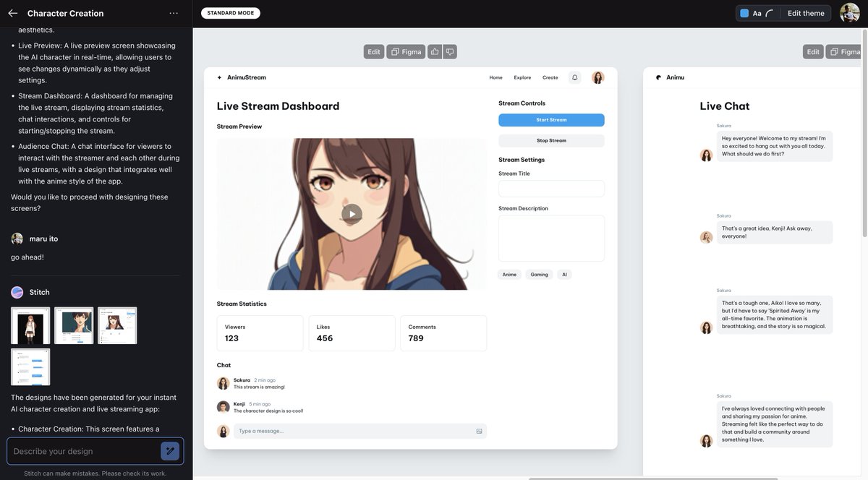Click the horizontal canvas scrollbar at bottom
This screenshot has height=480, width=868.
(653, 478)
